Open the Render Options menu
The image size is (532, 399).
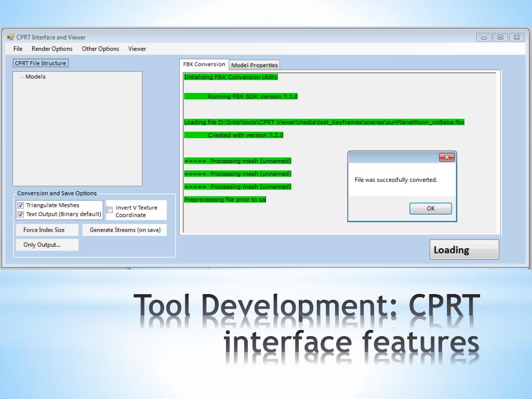click(x=52, y=49)
